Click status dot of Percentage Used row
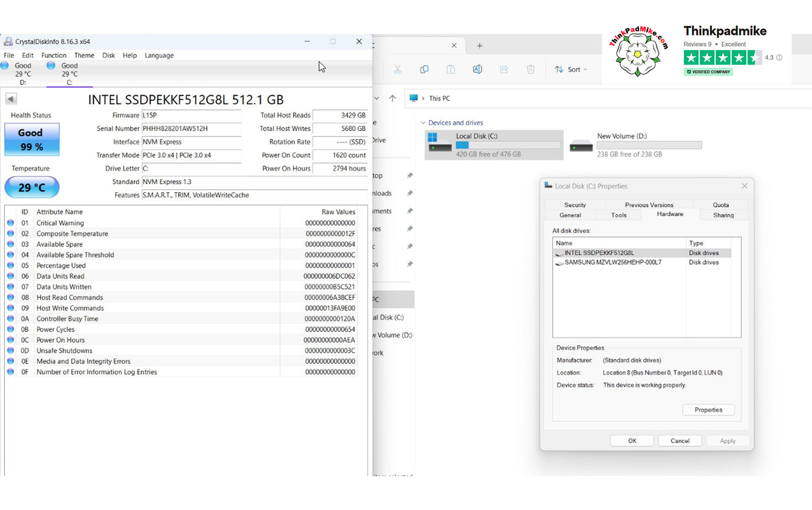 coord(11,266)
